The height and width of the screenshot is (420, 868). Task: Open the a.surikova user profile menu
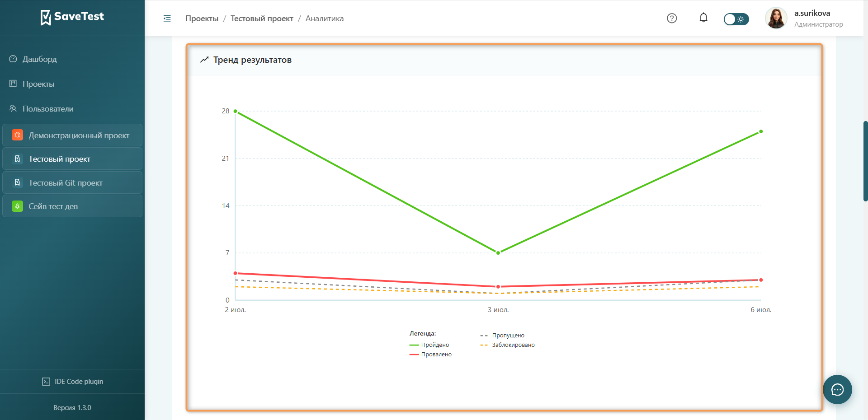point(804,19)
